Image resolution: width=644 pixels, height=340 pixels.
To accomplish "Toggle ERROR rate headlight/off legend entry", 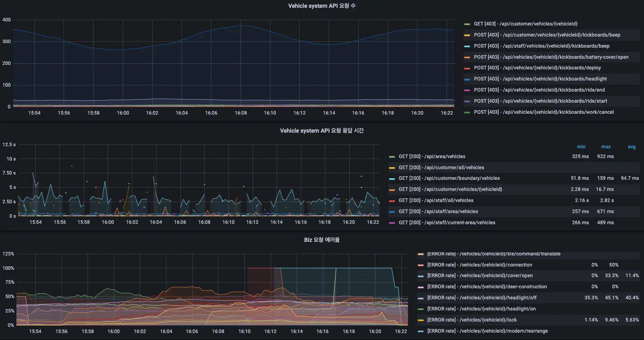I will coord(481,298).
